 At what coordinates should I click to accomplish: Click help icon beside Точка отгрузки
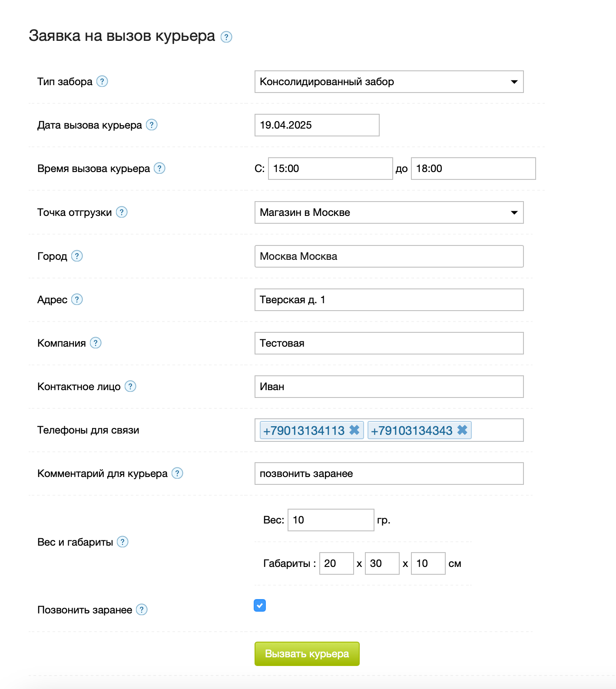coord(122,212)
